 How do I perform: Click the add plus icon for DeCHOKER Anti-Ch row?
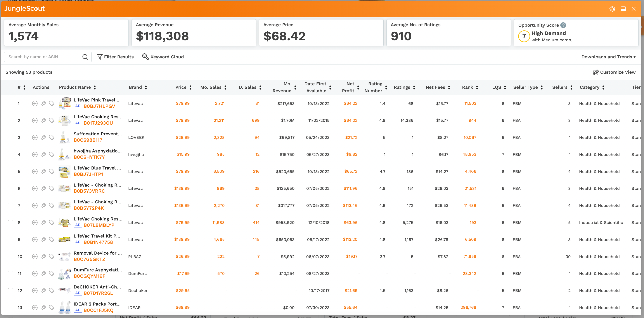point(35,290)
